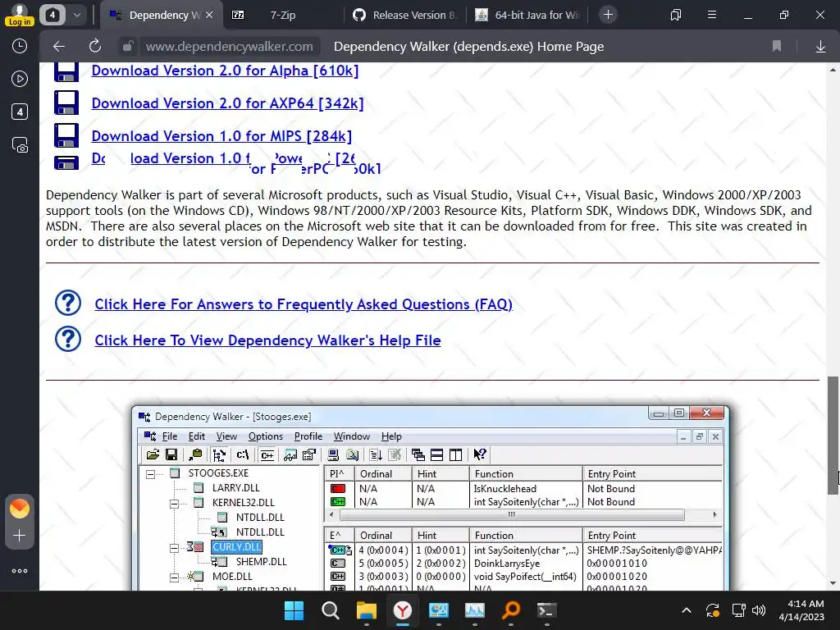Click the question mark icon beside the Help File link
Screen dimensions: 840x630
68,339
